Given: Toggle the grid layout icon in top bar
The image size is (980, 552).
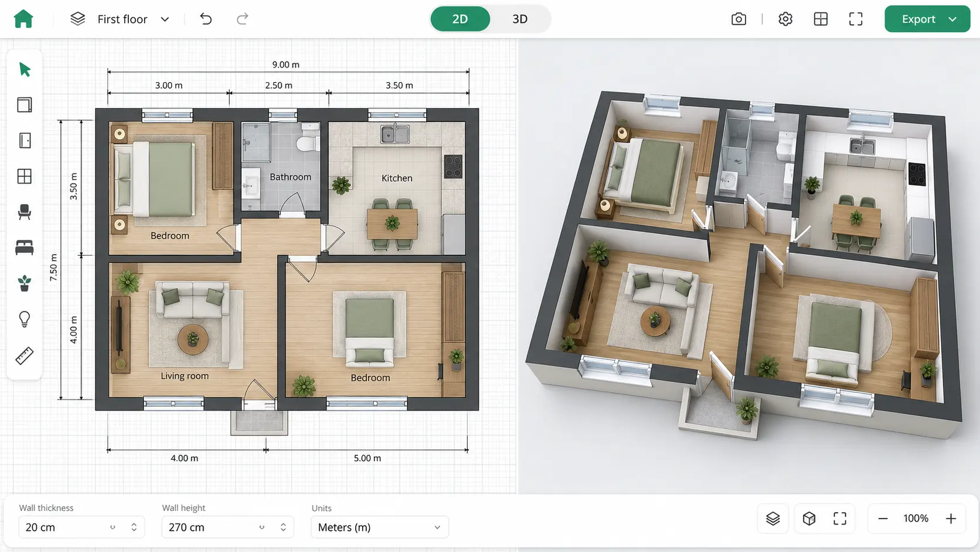Looking at the screenshot, I should 821,19.
